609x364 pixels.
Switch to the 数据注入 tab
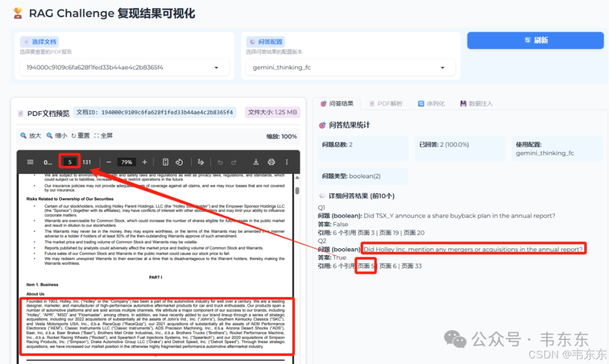tap(476, 104)
